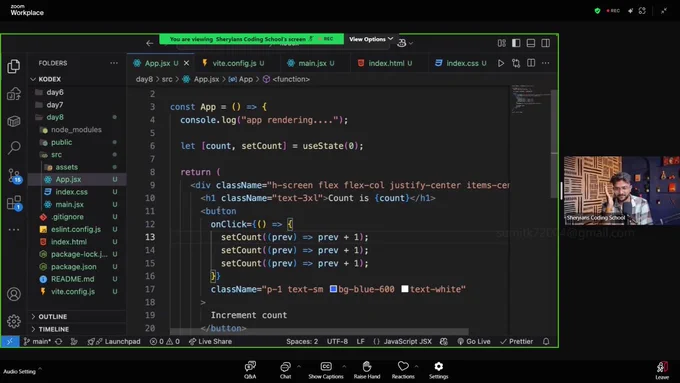Viewport: 680px width, 383px height.
Task: Open package.json in the file tree
Action: tap(73, 267)
